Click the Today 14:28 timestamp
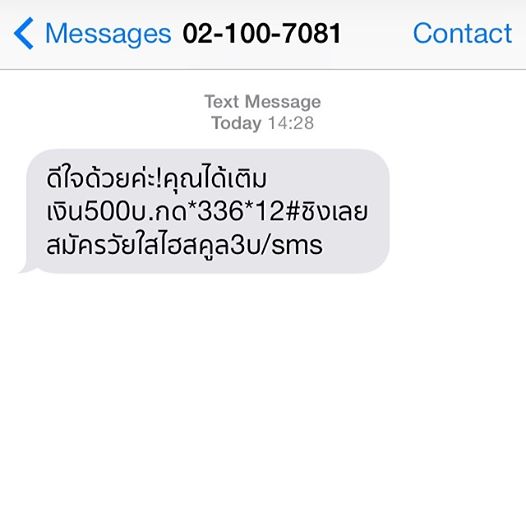This screenshot has height=526, width=526. (x=263, y=123)
